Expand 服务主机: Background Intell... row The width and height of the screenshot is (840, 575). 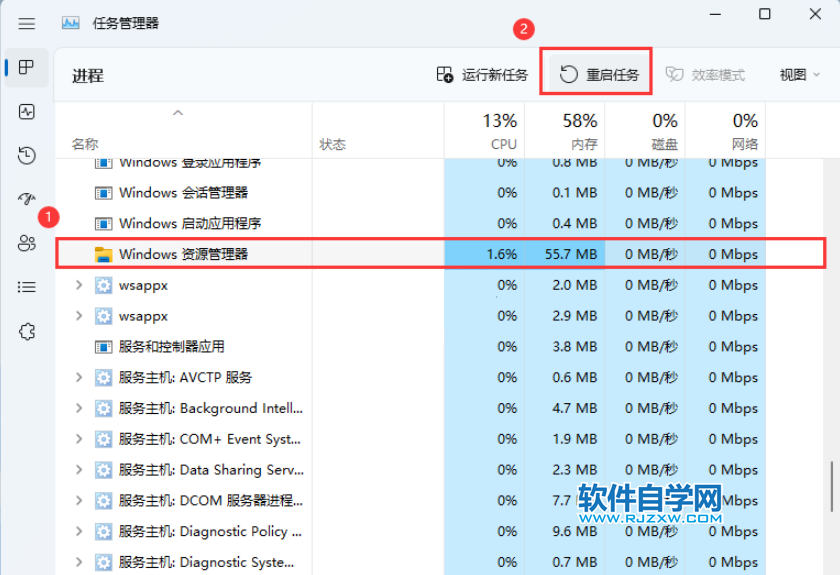79,408
